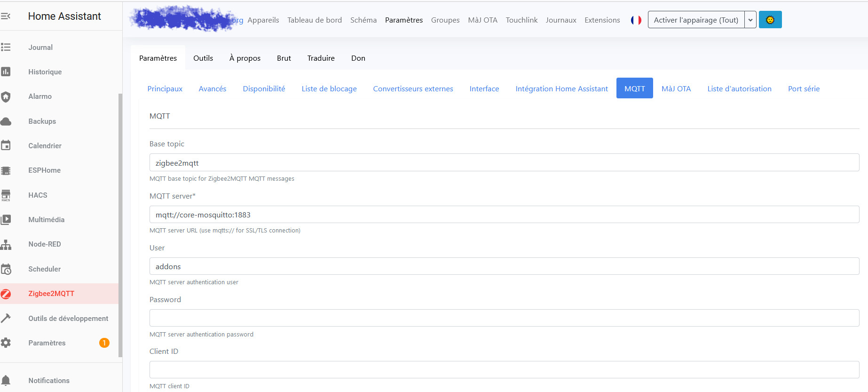This screenshot has height=392, width=868.
Task: Open the Interface settings section
Action: (484, 88)
